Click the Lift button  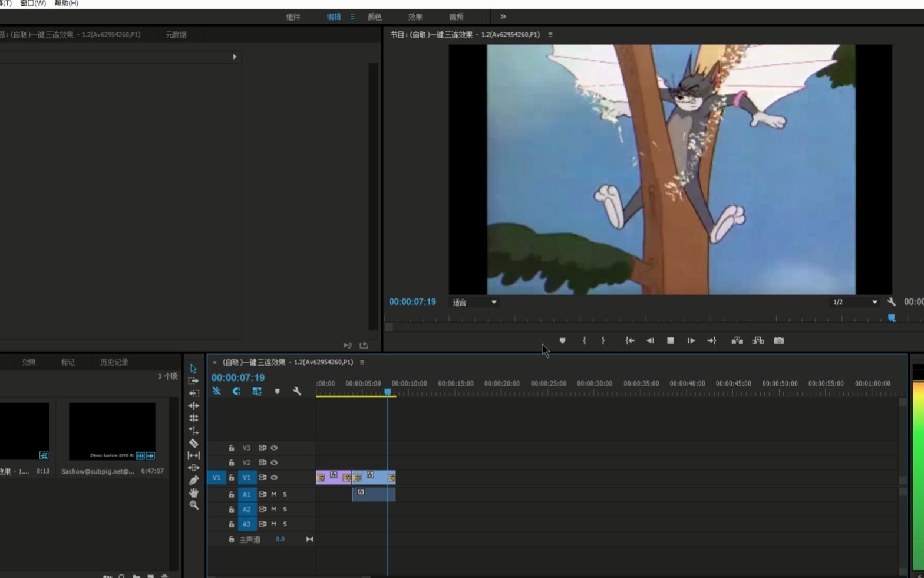(737, 341)
